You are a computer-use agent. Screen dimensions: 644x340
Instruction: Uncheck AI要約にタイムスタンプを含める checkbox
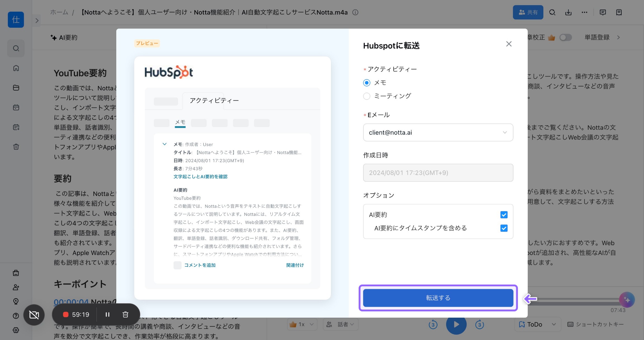pos(504,228)
